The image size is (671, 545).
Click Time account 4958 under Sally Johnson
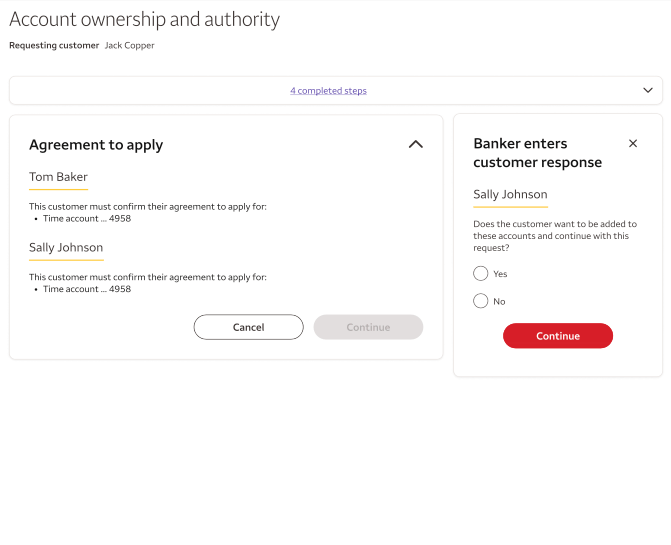pyautogui.click(x=87, y=289)
